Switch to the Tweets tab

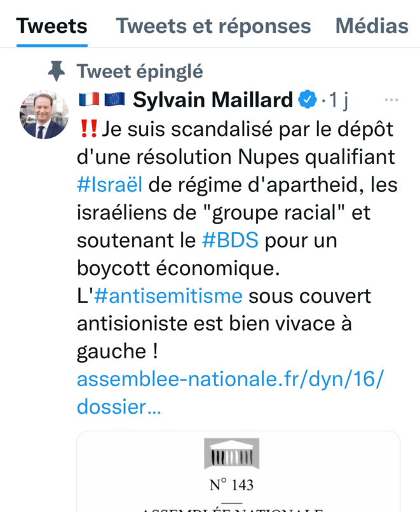coord(51,26)
